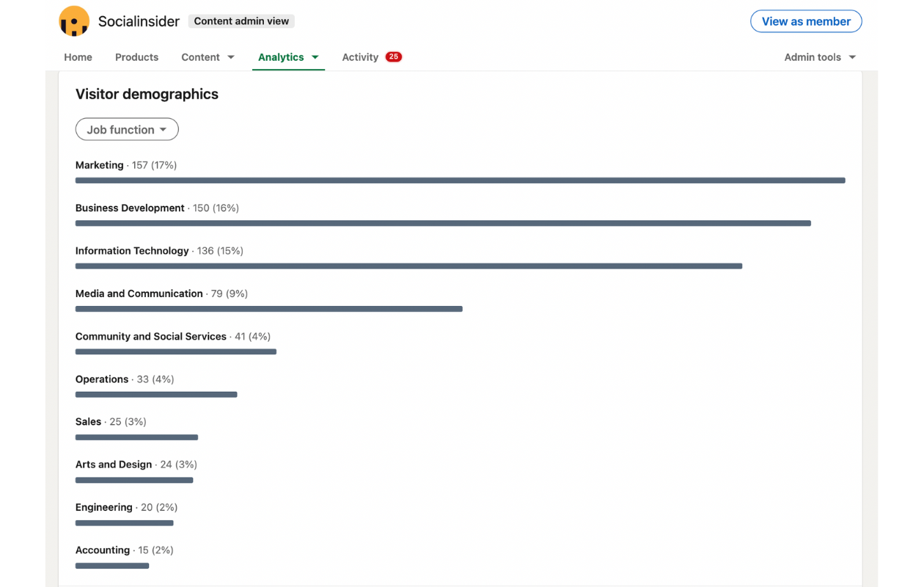Click the Operations · 33 (4%) label
This screenshot has width=924, height=587.
tap(125, 379)
